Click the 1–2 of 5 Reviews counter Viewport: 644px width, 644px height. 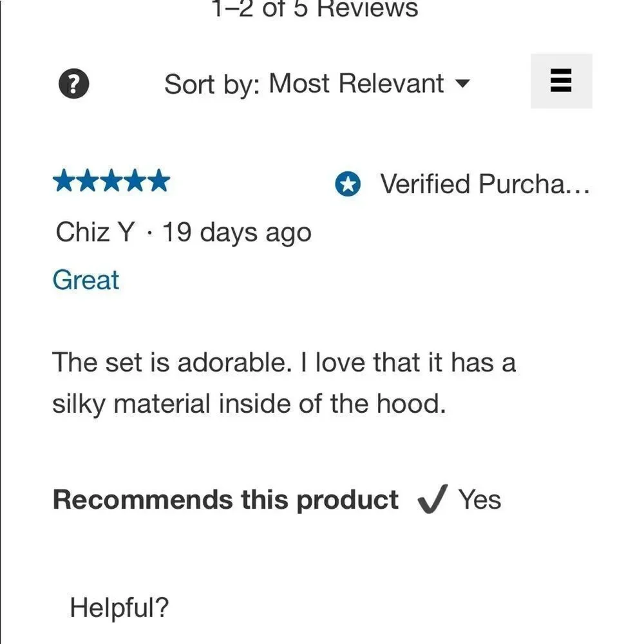coord(315,8)
